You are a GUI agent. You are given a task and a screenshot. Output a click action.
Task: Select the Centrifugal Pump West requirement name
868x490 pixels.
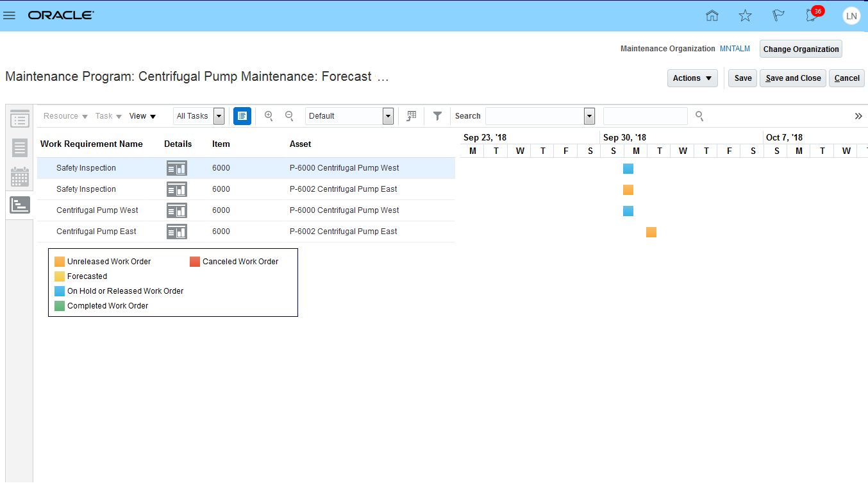[97, 210]
